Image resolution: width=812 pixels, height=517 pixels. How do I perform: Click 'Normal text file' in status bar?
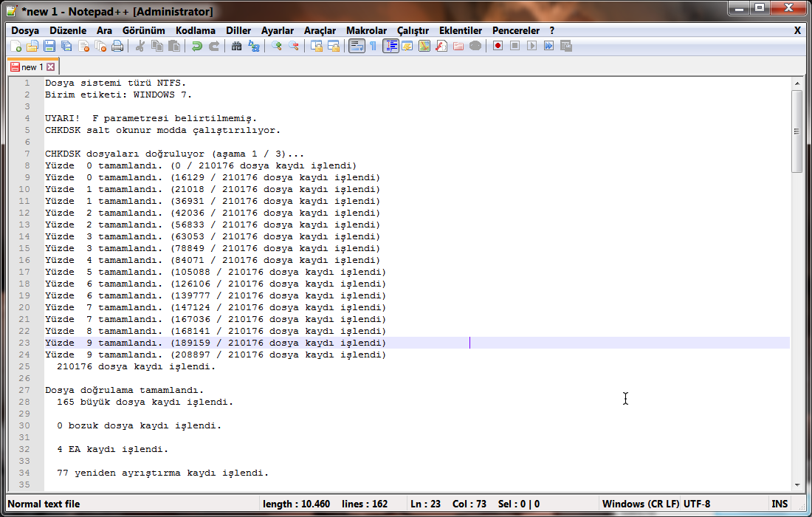[44, 504]
